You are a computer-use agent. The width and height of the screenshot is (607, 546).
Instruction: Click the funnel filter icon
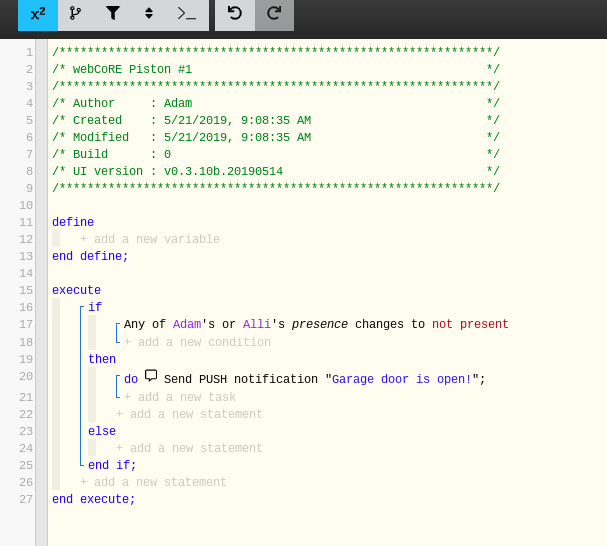click(113, 14)
